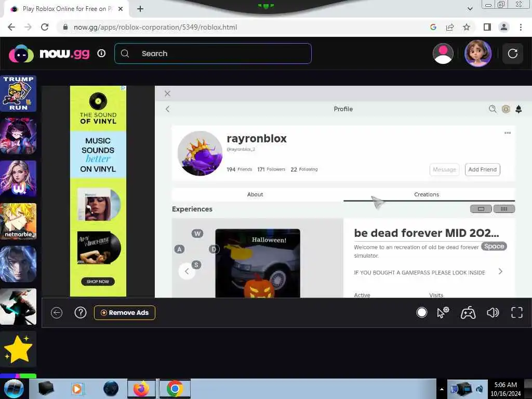Open the yellow star sidebar icon
Viewport: 532px width, 399px height.
point(18,350)
